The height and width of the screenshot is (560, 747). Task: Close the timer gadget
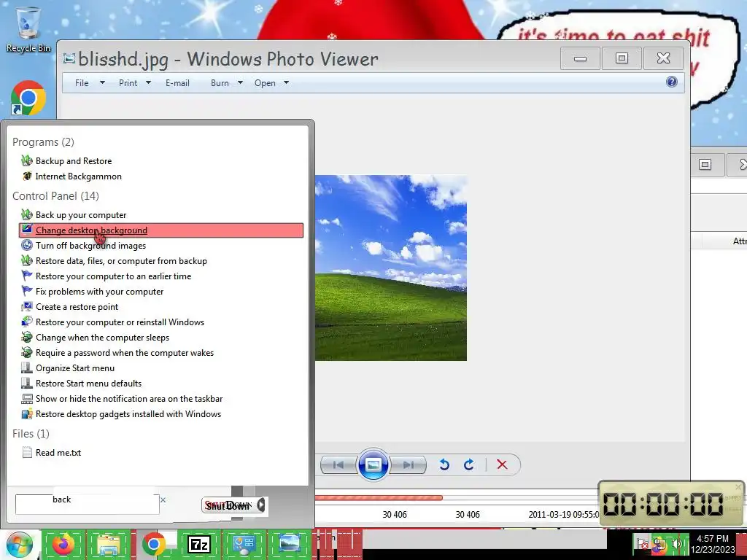click(738, 486)
